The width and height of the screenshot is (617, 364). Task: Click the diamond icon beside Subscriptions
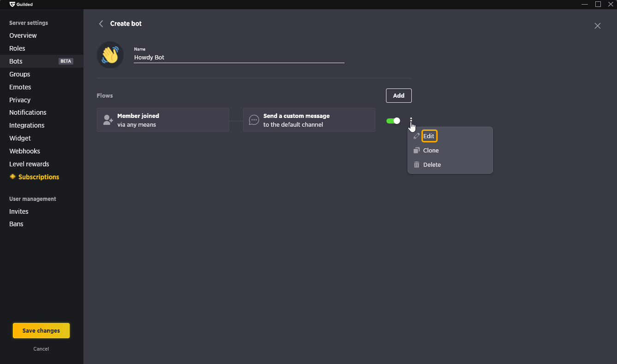(x=12, y=176)
